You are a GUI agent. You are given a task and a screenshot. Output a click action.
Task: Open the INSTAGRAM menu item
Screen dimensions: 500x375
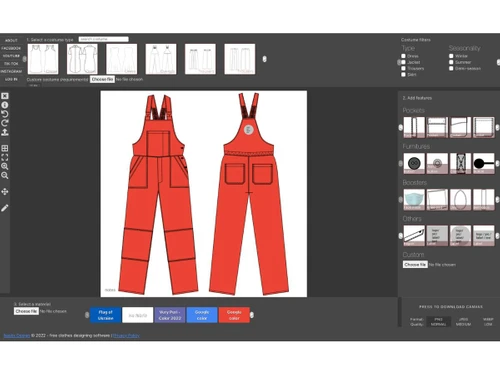click(x=11, y=71)
